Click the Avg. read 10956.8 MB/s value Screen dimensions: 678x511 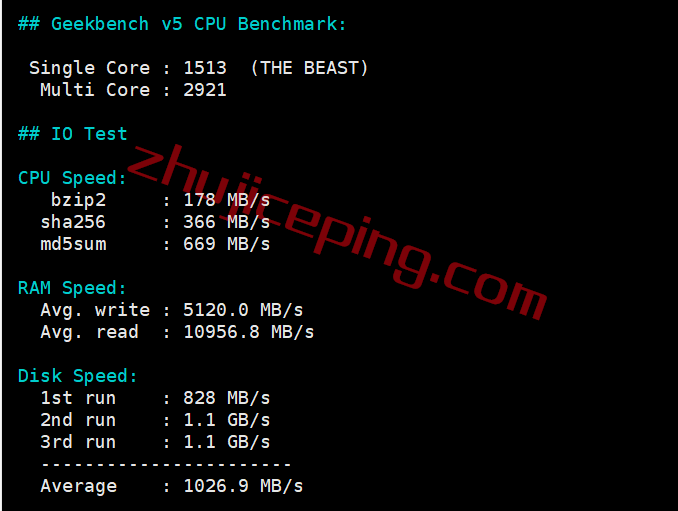249,332
